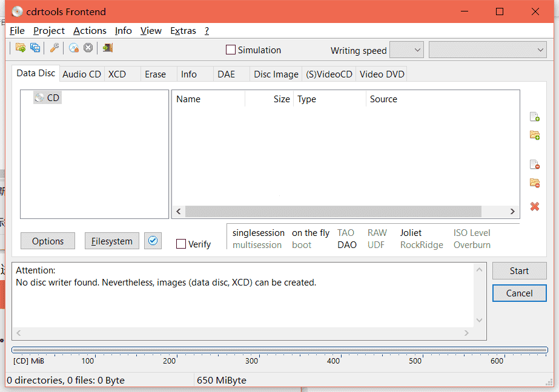The height and width of the screenshot is (392, 559).
Task: Open the Project menu
Action: [x=49, y=31]
